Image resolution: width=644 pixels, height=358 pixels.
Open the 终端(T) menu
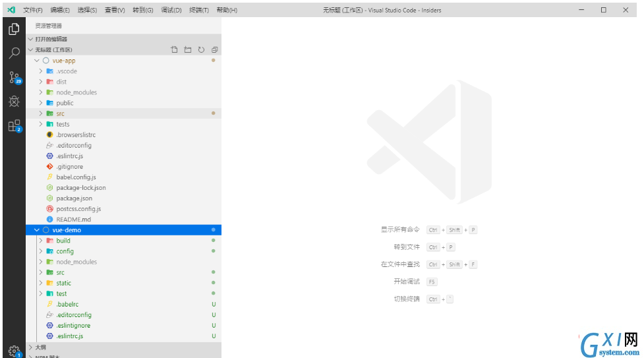click(199, 10)
